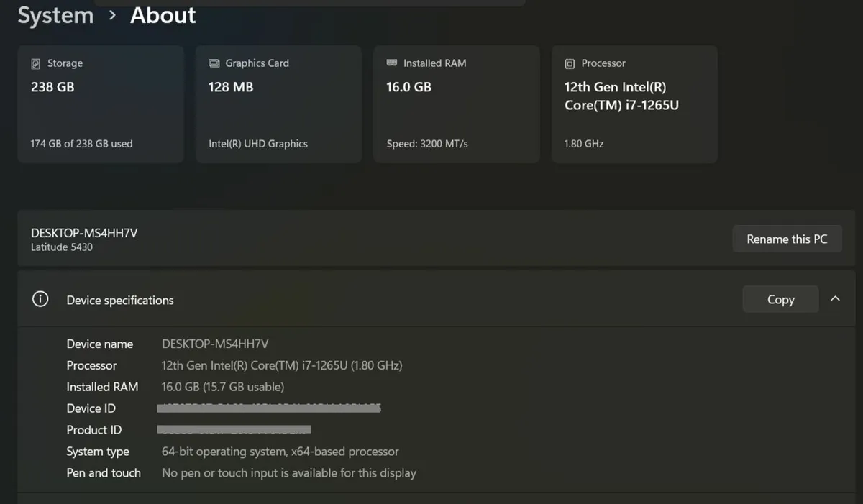The image size is (863, 504).
Task: Select the Graphics Card summary card
Action: click(278, 104)
